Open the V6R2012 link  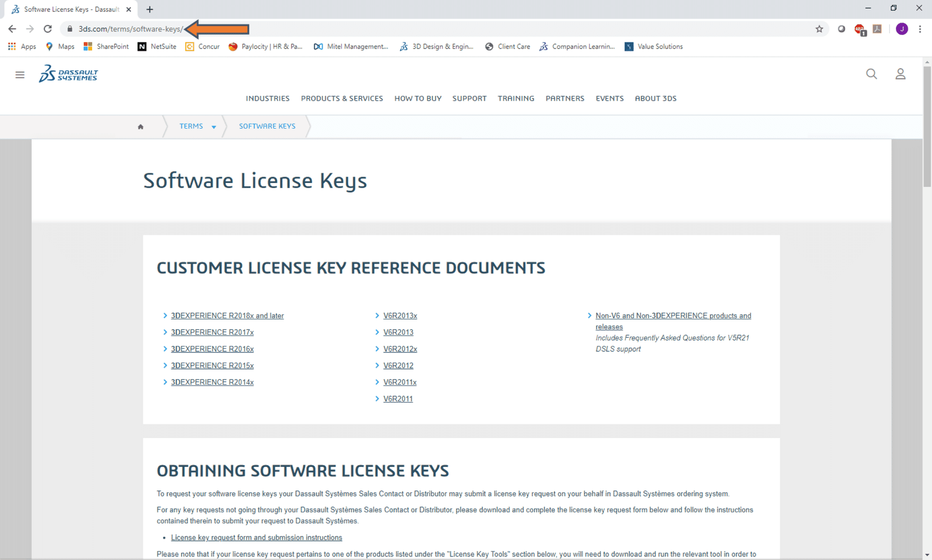click(398, 365)
